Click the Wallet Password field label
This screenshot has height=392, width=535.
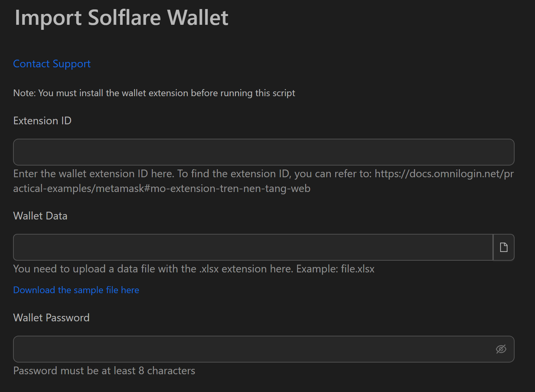[51, 318]
